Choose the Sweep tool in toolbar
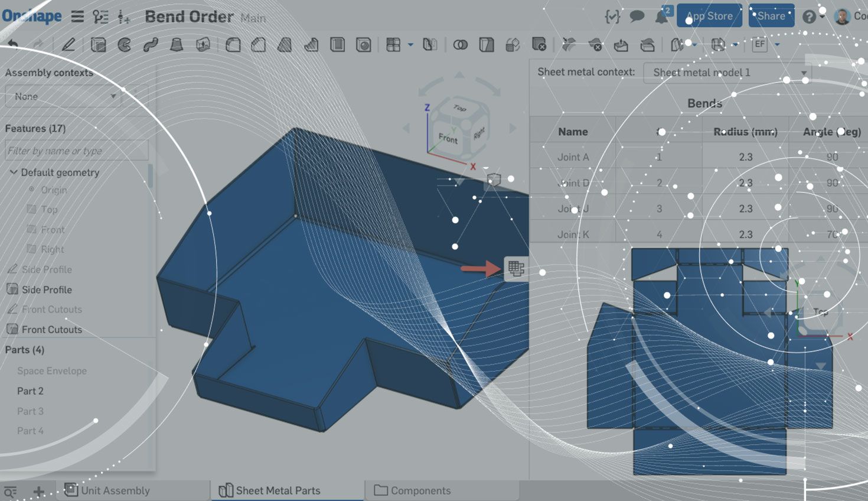Screen dimensions: 868x501 point(150,45)
